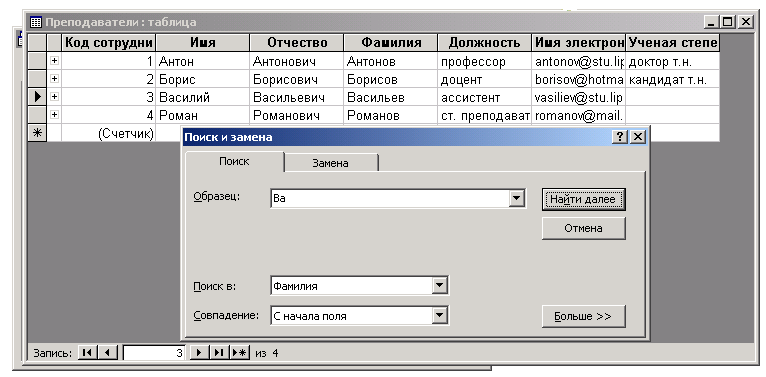
Task: Expand record row for Антон
Action: tap(54, 61)
